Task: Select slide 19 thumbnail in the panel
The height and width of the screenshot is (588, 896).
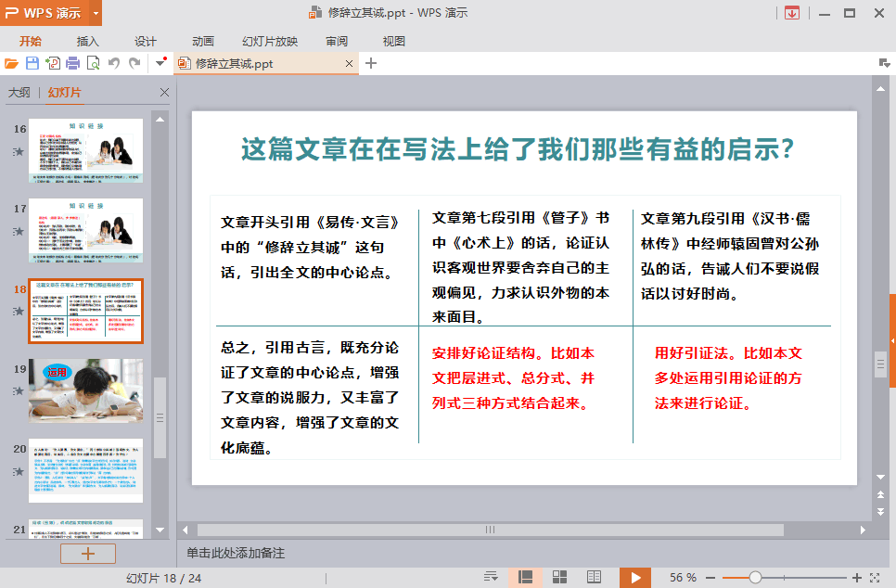Action: click(x=85, y=390)
